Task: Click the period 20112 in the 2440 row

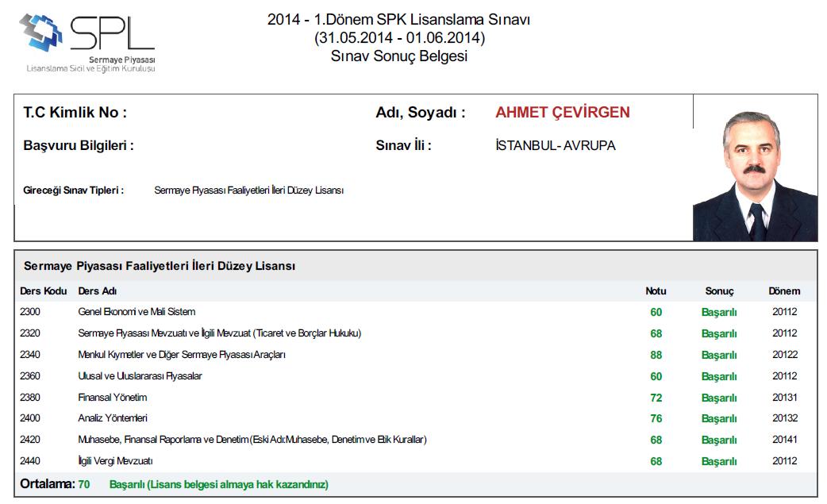Action: [x=785, y=461]
